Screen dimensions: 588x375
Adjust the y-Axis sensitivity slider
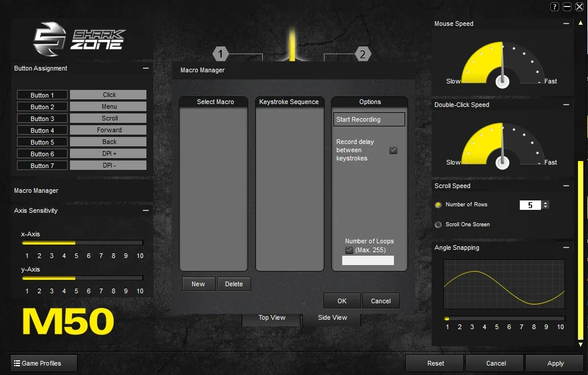[x=82, y=278]
